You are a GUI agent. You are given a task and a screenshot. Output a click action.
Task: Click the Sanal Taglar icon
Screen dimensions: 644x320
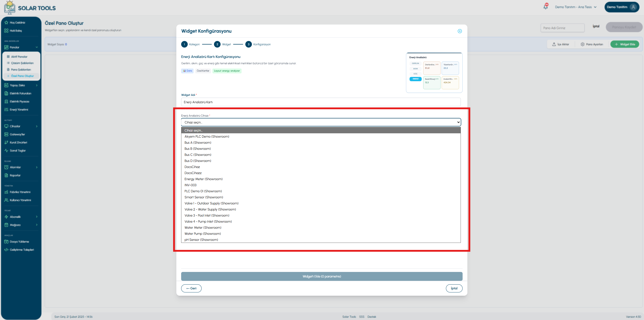(x=6, y=151)
